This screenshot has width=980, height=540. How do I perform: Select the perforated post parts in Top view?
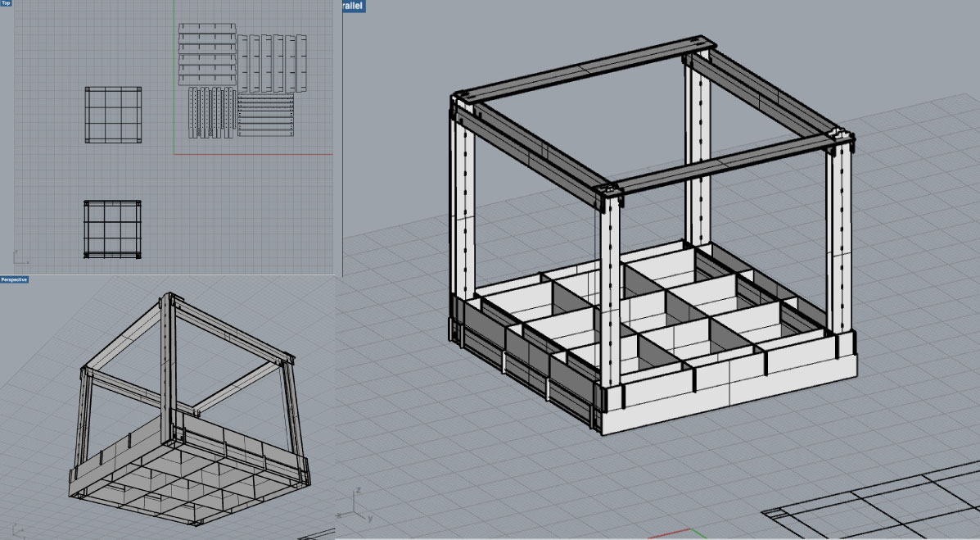[212, 112]
